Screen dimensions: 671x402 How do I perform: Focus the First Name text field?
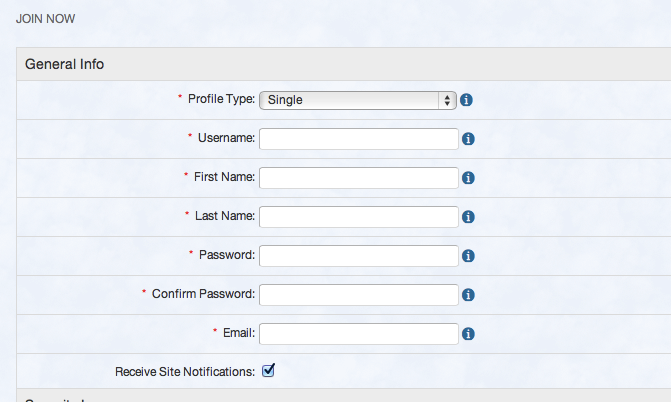tap(358, 177)
